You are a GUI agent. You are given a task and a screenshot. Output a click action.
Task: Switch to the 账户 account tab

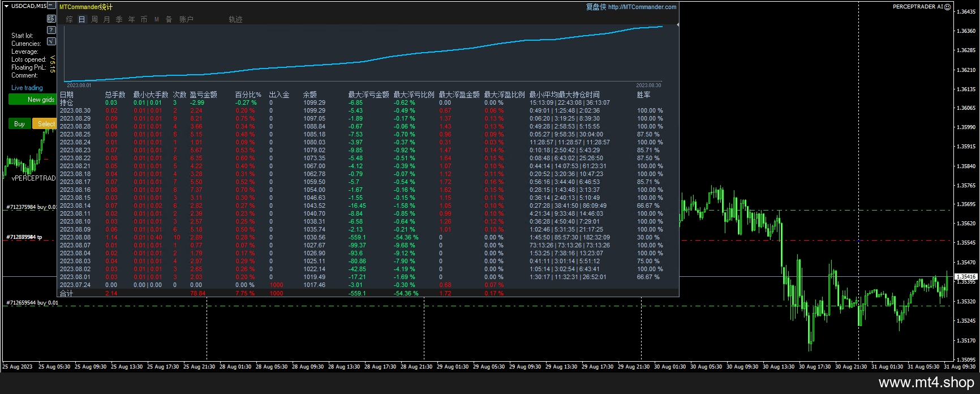pyautogui.click(x=187, y=19)
